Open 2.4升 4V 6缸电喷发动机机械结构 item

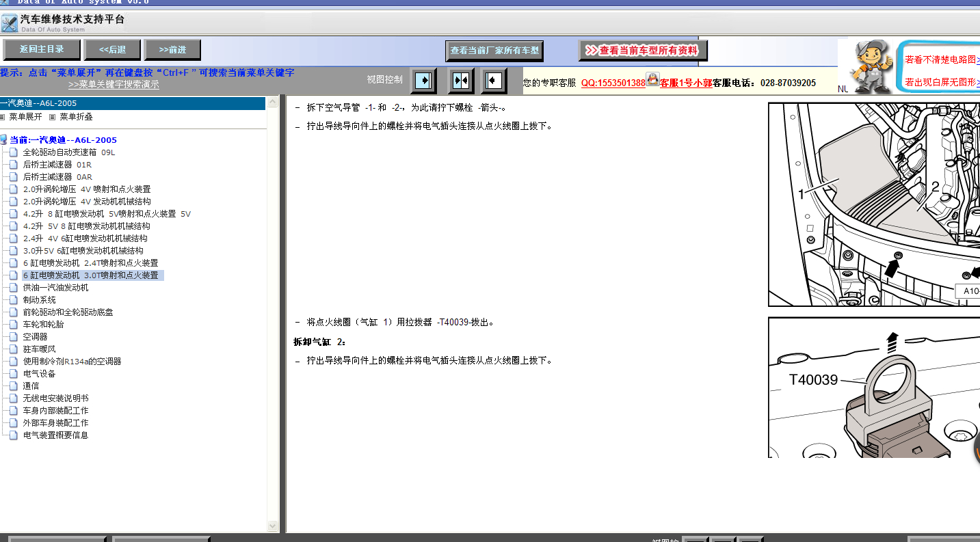pyautogui.click(x=85, y=239)
